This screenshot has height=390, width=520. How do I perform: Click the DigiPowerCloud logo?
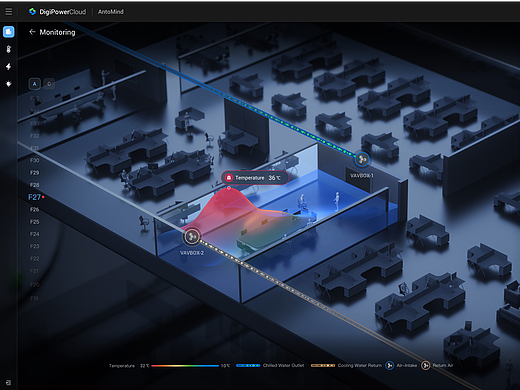pos(57,12)
